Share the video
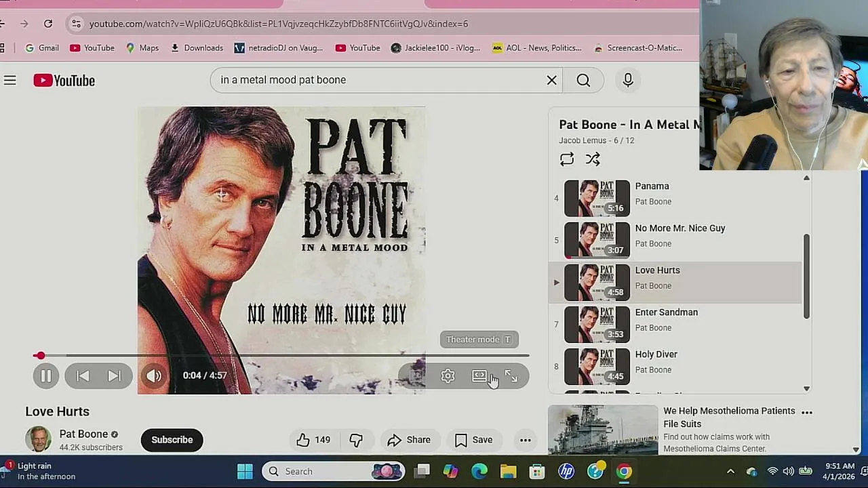Image resolution: width=868 pixels, height=488 pixels. pyautogui.click(x=409, y=440)
